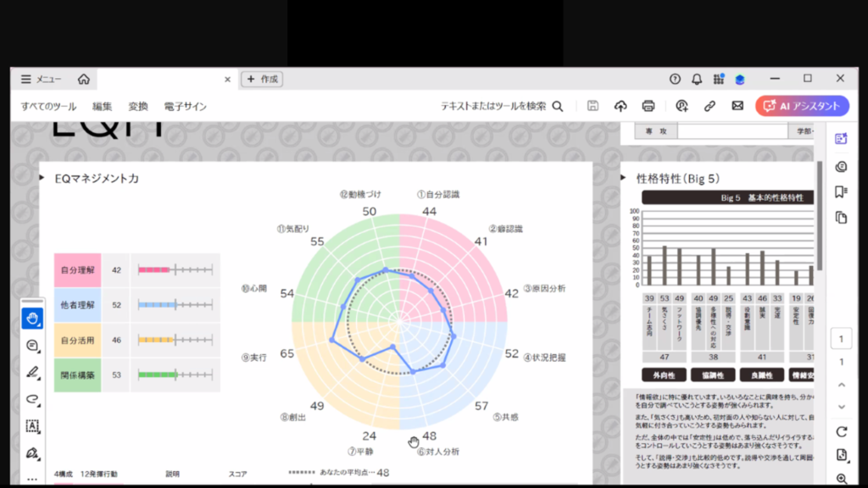Send document by email envelope icon
868x488 pixels.
737,106
